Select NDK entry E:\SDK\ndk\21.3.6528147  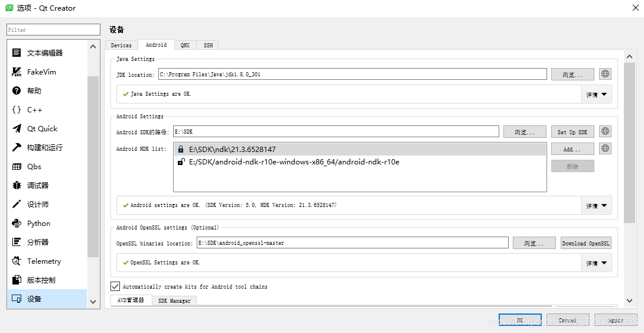[x=360, y=149]
